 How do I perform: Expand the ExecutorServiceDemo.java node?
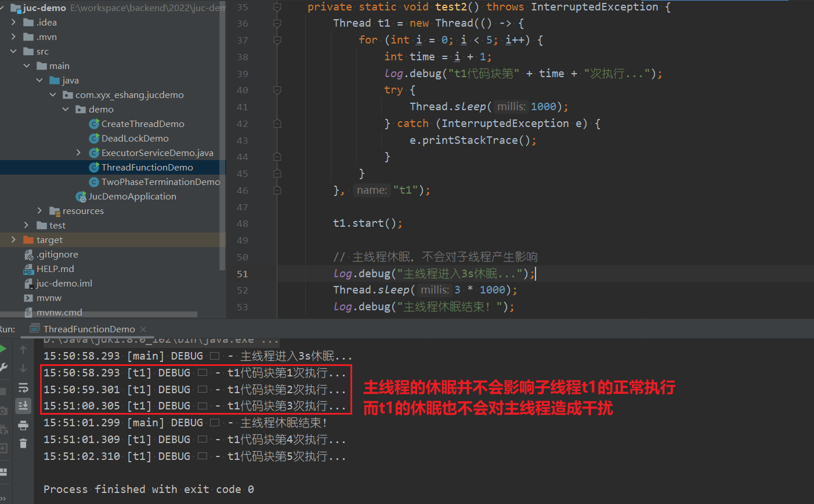(x=78, y=153)
